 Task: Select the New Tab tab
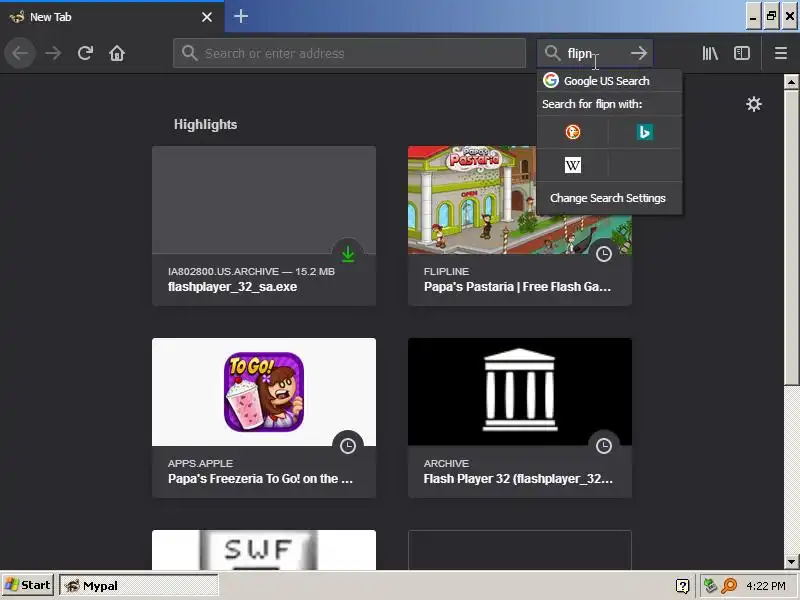(112, 17)
